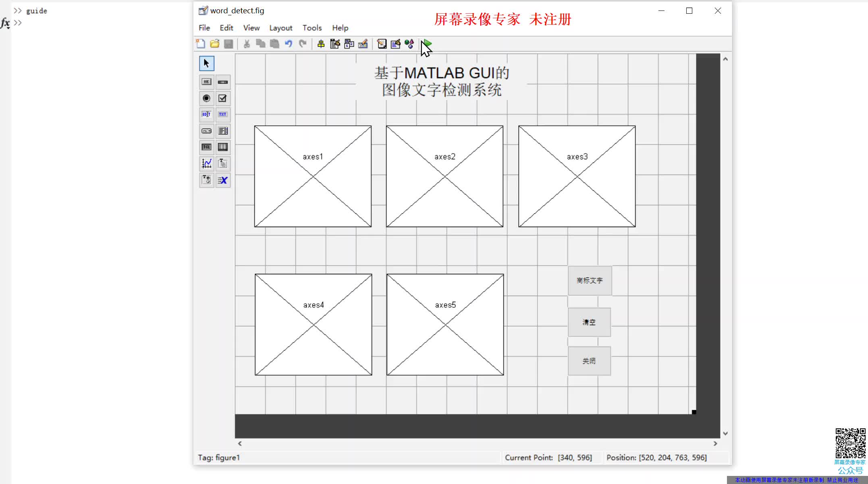
Task: Click the axes/plot component tool
Action: [x=206, y=163]
